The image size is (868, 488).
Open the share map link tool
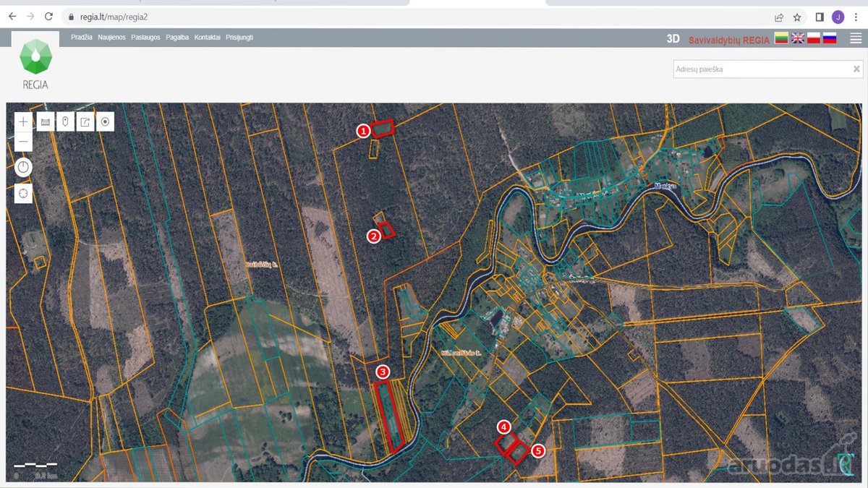[x=85, y=122]
